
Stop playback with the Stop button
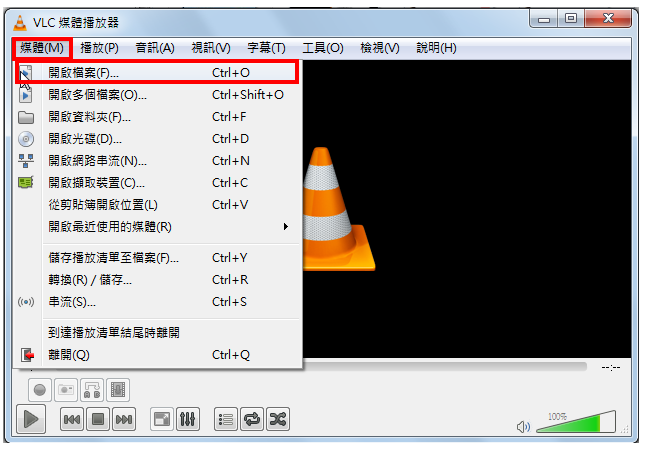tap(98, 419)
